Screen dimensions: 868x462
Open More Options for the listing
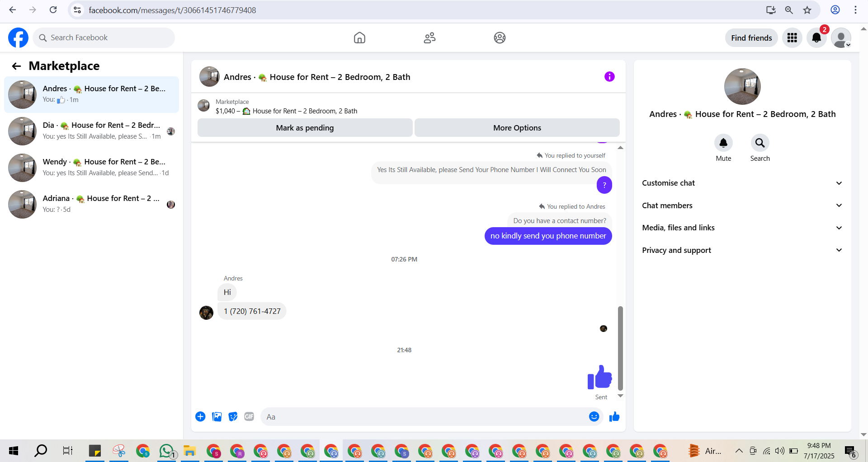point(517,128)
